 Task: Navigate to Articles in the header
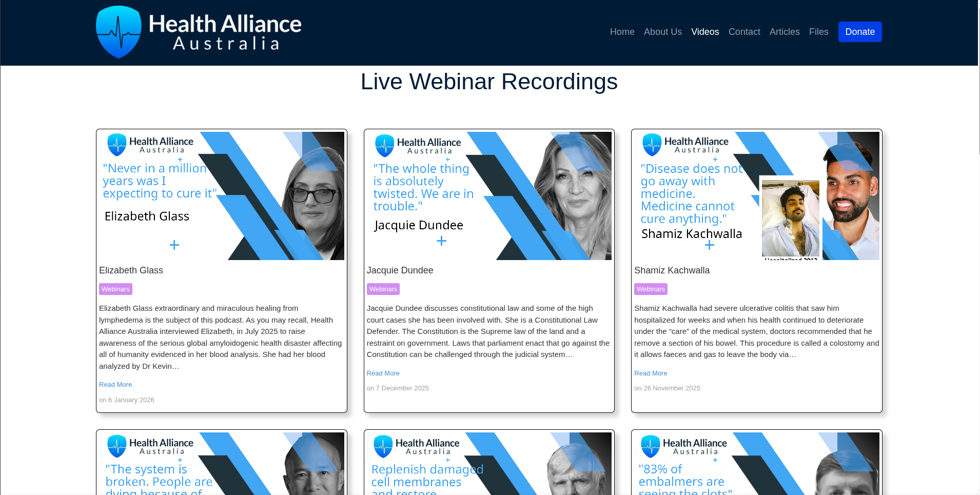coord(784,32)
